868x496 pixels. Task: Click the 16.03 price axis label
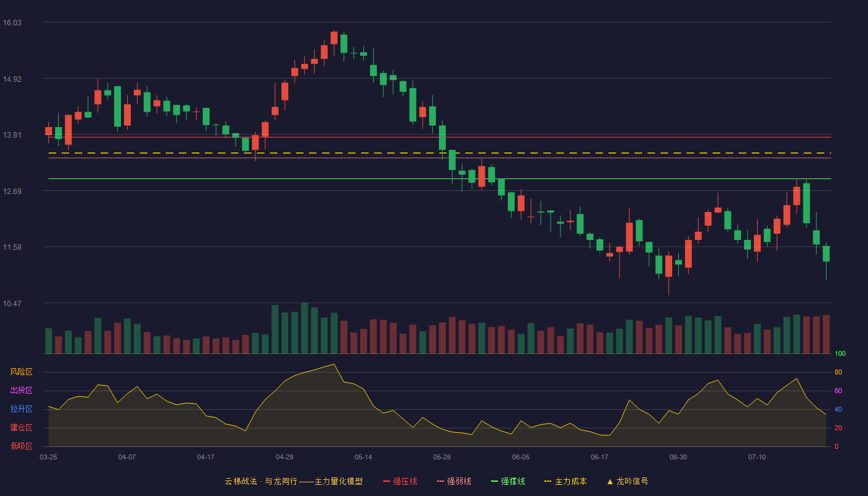click(x=12, y=23)
